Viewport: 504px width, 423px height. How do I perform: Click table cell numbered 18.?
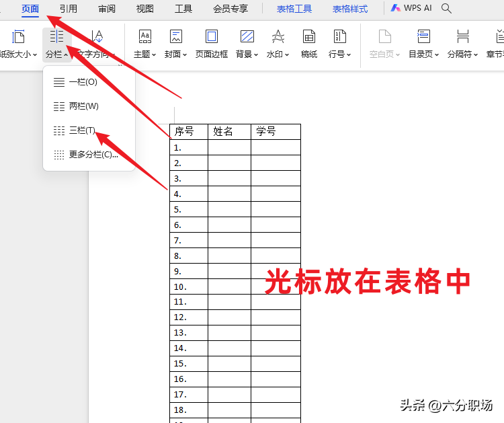tap(189, 410)
